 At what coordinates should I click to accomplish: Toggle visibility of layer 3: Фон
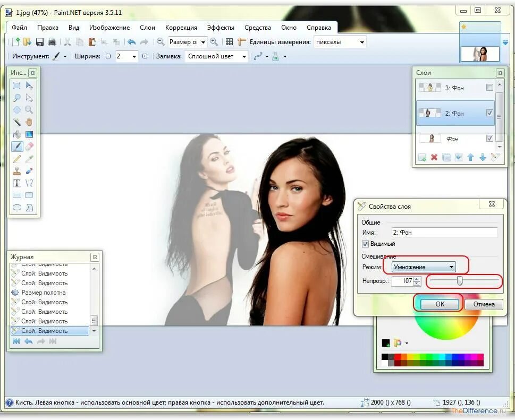[x=489, y=87]
